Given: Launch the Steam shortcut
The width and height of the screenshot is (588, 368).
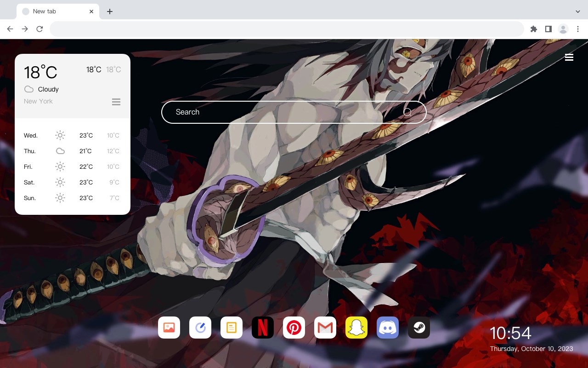Looking at the screenshot, I should click(419, 328).
